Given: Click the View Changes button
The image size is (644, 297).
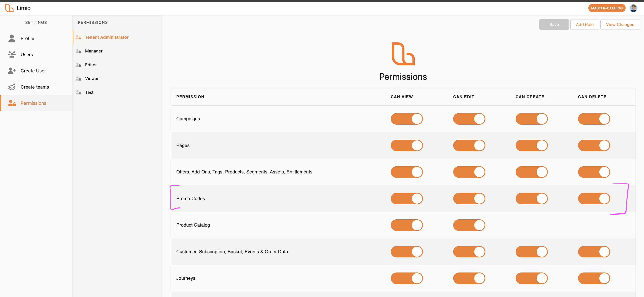Looking at the screenshot, I should (x=620, y=24).
